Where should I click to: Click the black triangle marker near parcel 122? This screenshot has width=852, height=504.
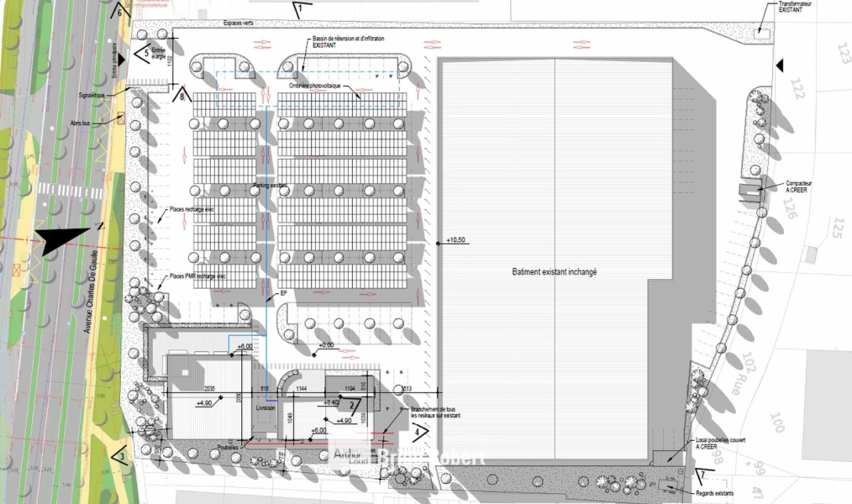(779, 66)
